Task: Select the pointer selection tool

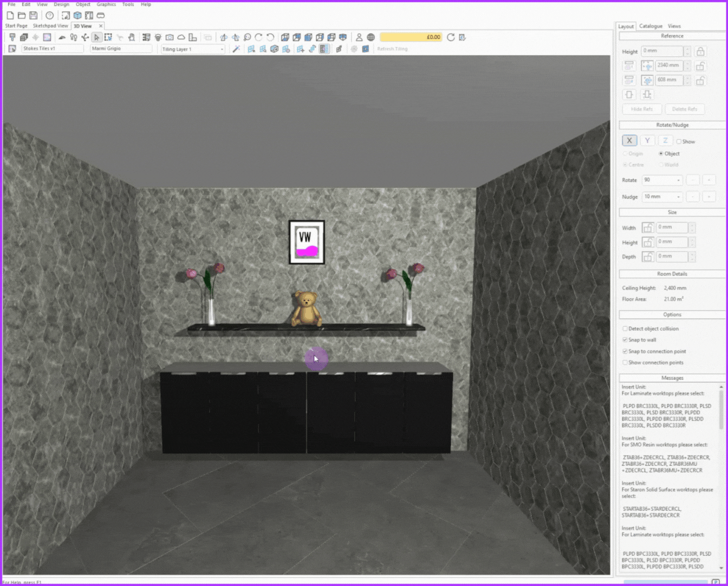Action: pos(96,37)
